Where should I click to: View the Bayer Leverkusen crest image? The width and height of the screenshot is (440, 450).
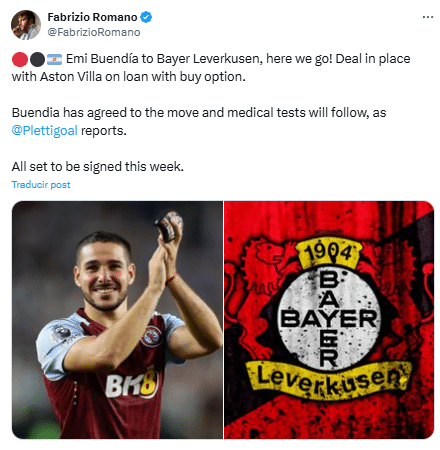pyautogui.click(x=329, y=320)
